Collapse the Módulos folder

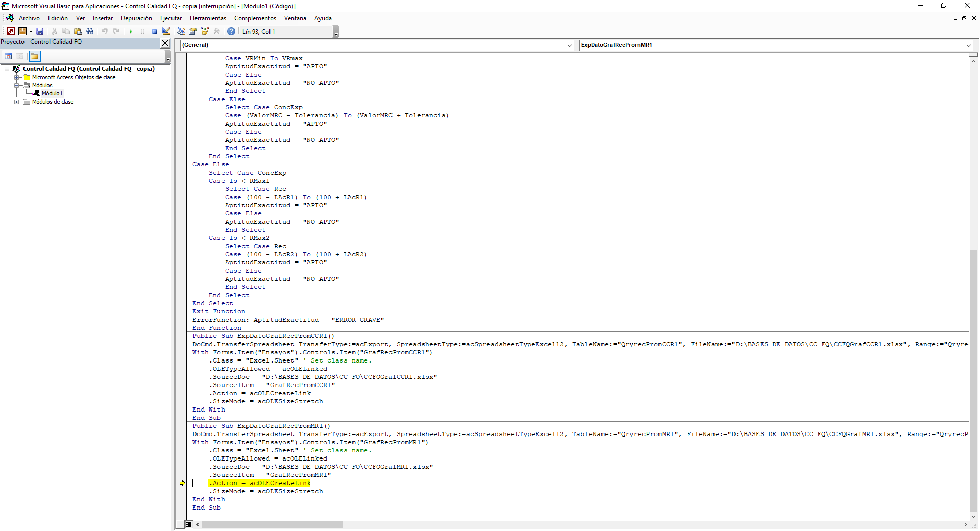pyautogui.click(x=17, y=85)
